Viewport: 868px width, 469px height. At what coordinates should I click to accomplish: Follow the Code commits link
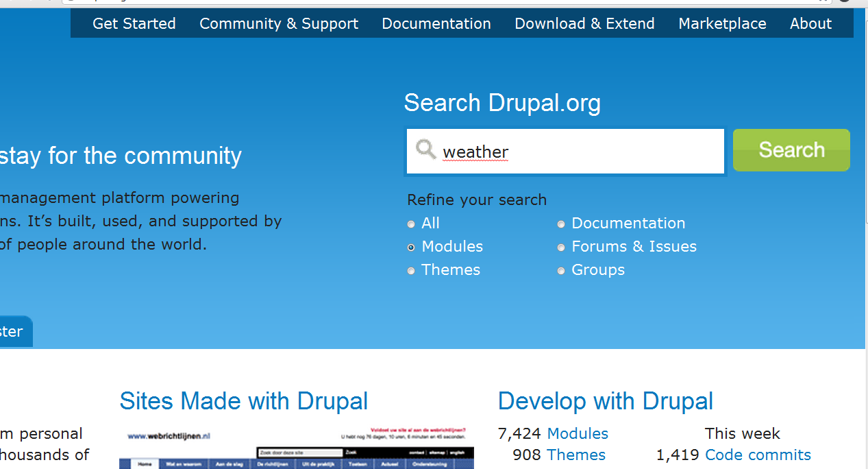pyautogui.click(x=758, y=455)
